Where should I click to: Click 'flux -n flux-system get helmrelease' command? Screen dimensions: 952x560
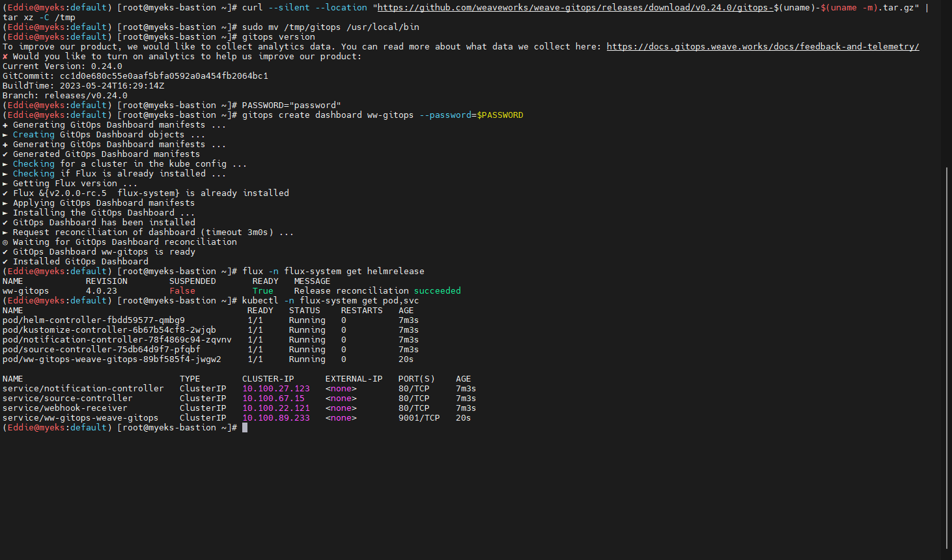[x=333, y=272]
